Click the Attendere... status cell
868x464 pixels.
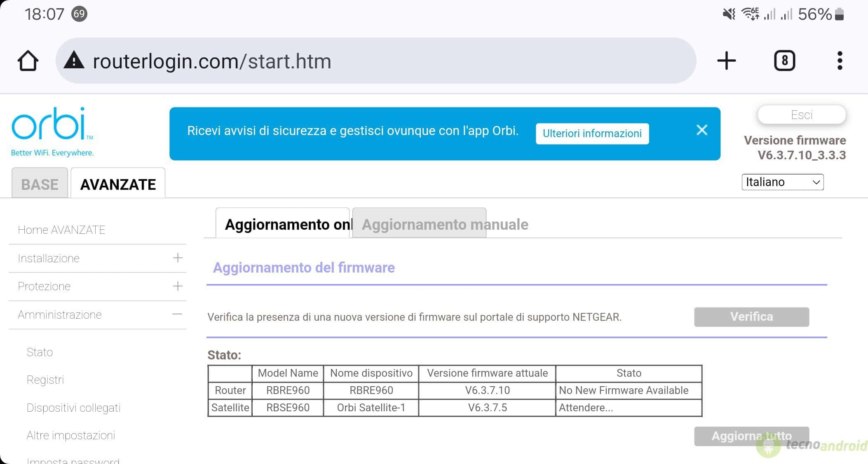click(x=629, y=408)
